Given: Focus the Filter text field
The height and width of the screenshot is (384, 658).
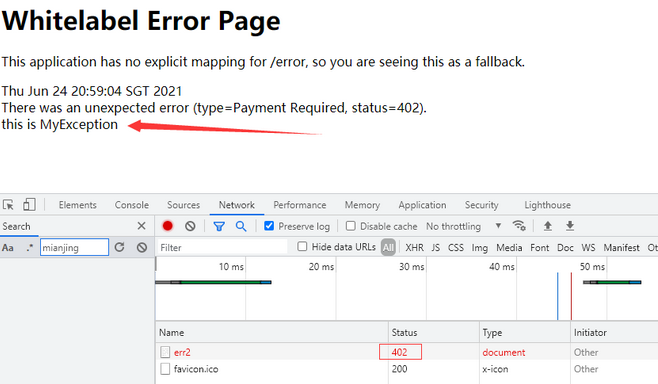Looking at the screenshot, I should 222,248.
